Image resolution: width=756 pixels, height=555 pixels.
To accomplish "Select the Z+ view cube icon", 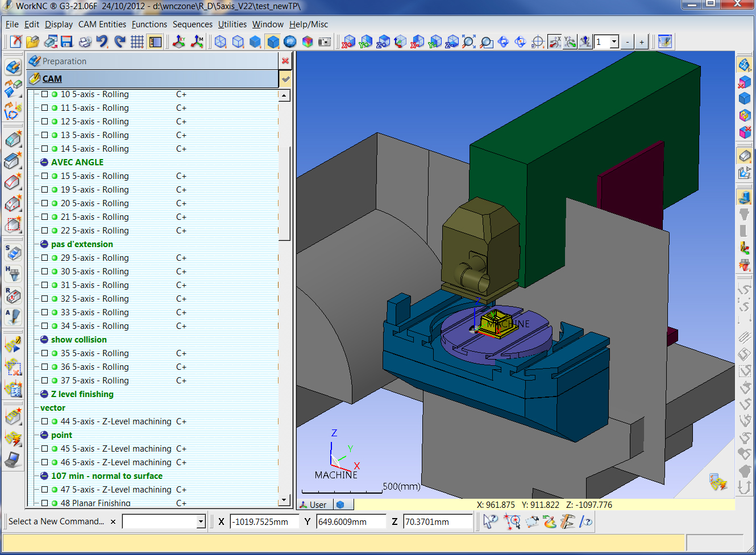I will pos(383,41).
